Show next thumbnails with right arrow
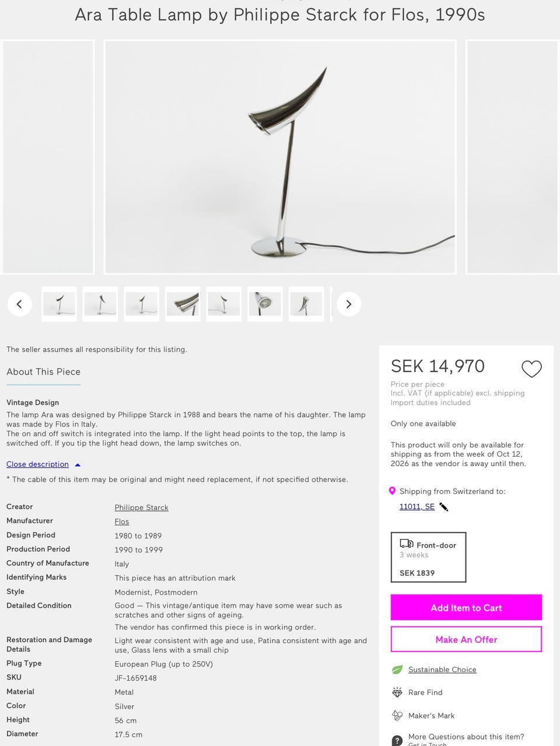Viewport: 560px width, 746px height. tap(349, 304)
